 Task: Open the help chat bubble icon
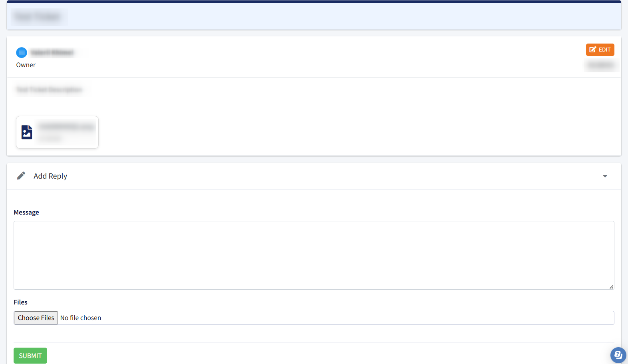(x=618, y=355)
